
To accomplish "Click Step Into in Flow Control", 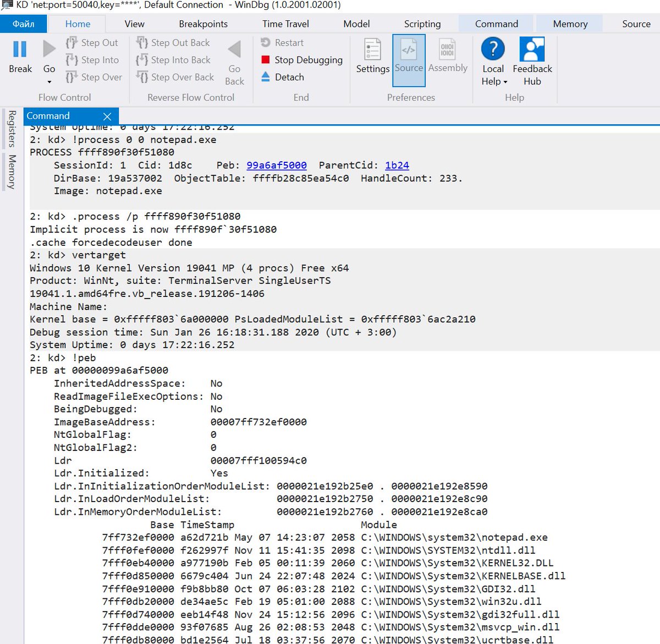I will tap(92, 60).
